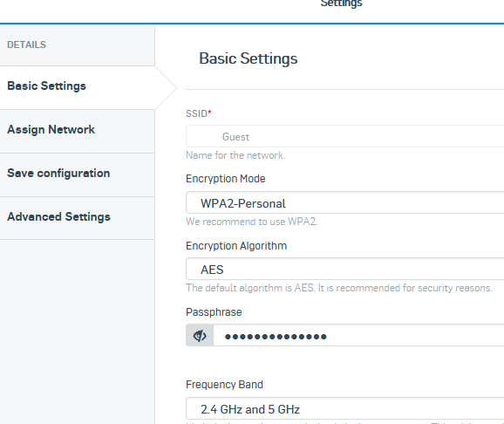Click the Encryption Mode label
504x424 pixels.
(x=226, y=179)
